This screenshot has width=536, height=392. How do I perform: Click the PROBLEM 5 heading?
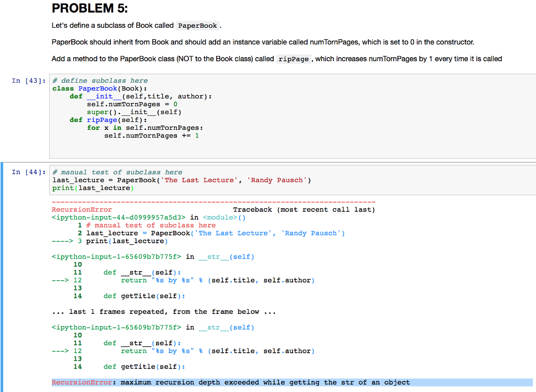click(90, 8)
